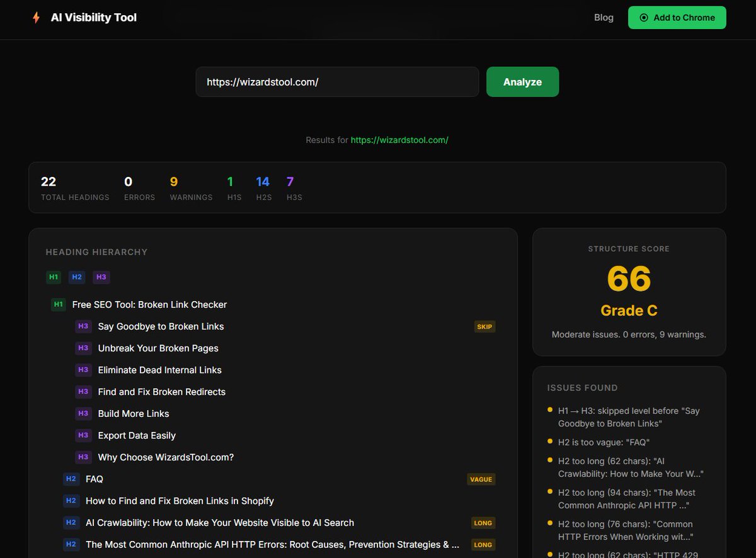This screenshot has width=756, height=558.
Task: Click the AI Visibility Tool title
Action: pyautogui.click(x=94, y=18)
